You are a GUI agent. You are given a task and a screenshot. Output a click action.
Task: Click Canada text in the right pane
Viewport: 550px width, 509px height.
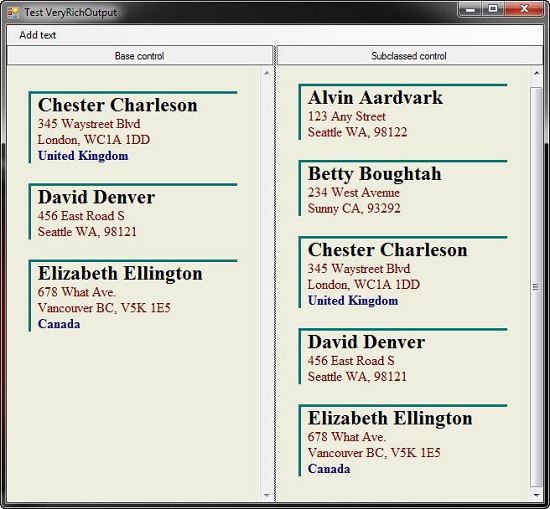tap(329, 469)
